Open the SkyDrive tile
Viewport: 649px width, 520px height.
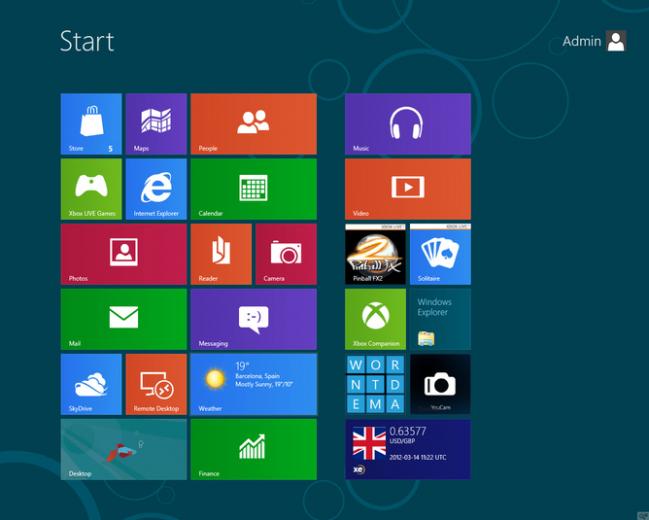pos(91,384)
